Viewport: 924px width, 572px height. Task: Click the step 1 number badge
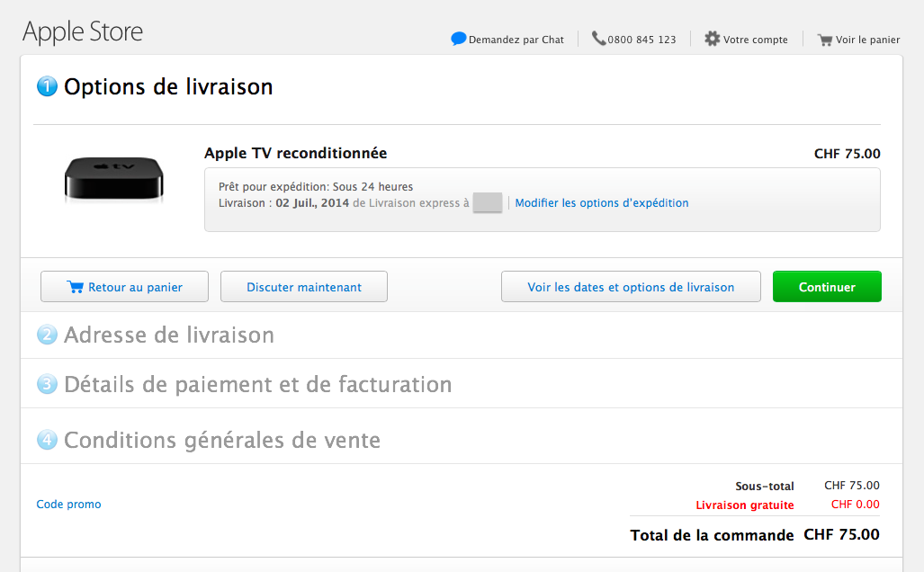click(x=47, y=87)
